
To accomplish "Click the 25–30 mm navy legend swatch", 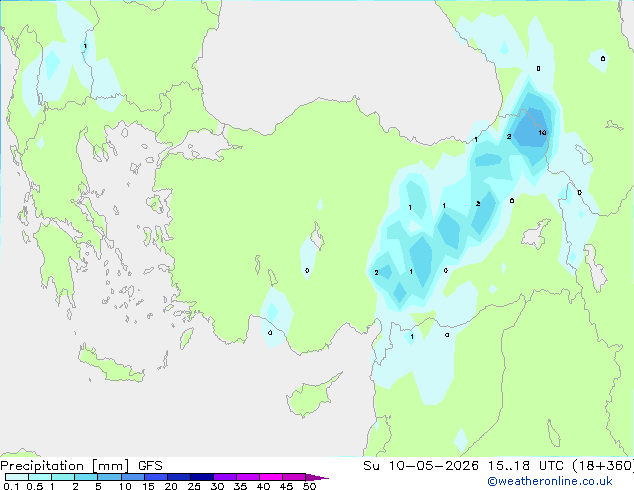I will 202,477.
